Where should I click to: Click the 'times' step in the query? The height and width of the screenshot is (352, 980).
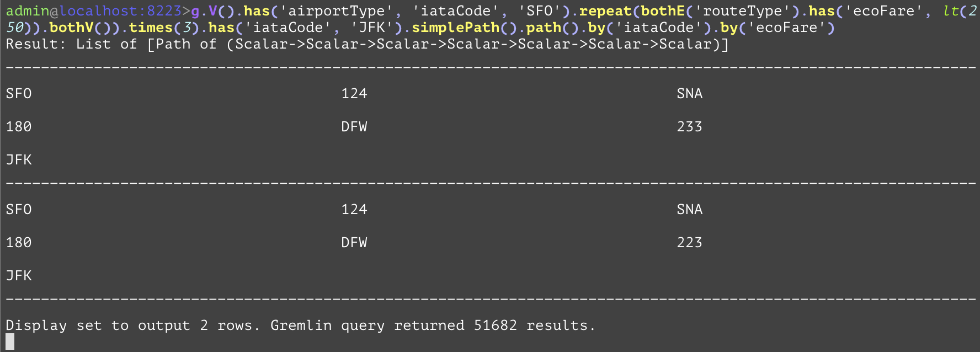pos(151,28)
